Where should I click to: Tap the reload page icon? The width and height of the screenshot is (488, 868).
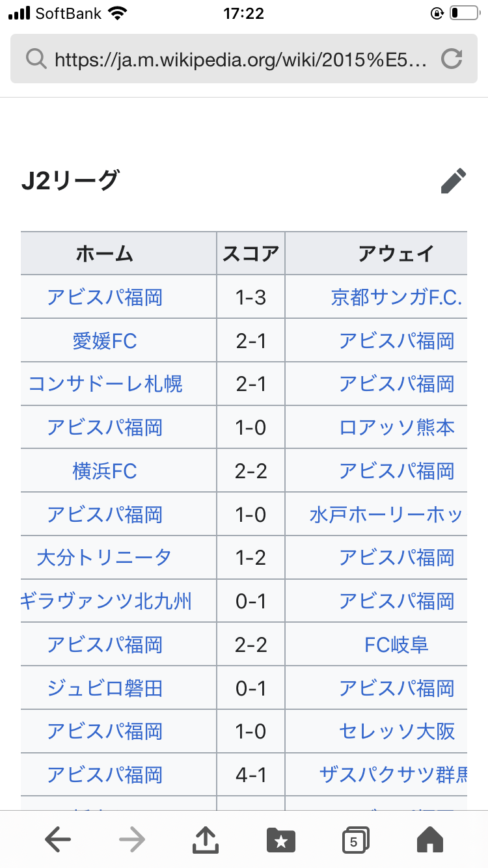451,60
